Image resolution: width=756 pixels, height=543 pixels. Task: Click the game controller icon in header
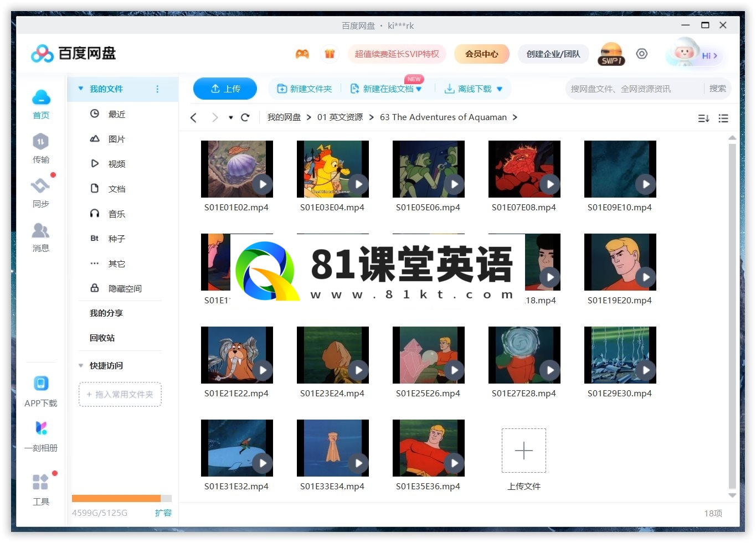(302, 54)
